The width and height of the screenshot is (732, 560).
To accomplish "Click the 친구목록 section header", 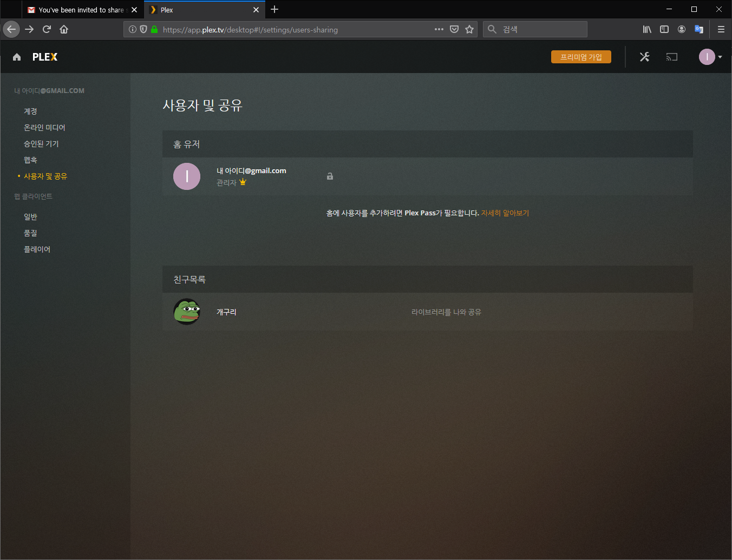I will coord(428,279).
